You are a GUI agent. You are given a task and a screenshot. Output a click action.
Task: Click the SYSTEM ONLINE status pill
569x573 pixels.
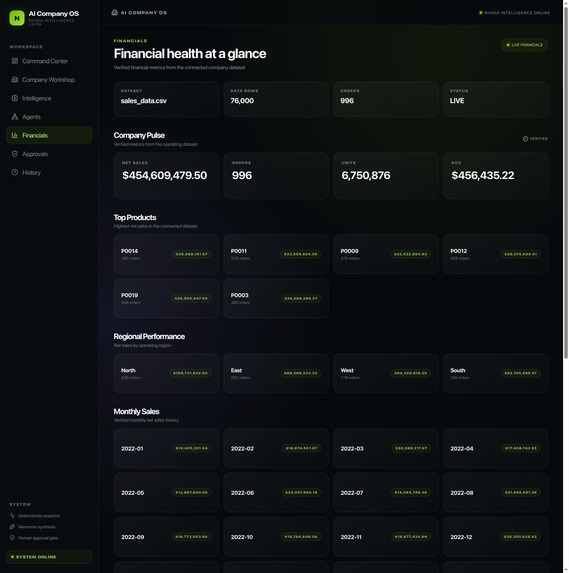tap(49, 557)
